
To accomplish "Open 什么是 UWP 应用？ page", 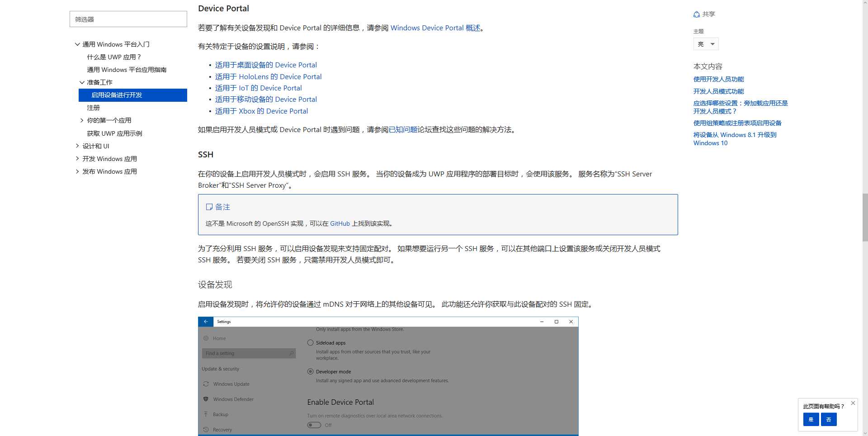I will point(114,57).
